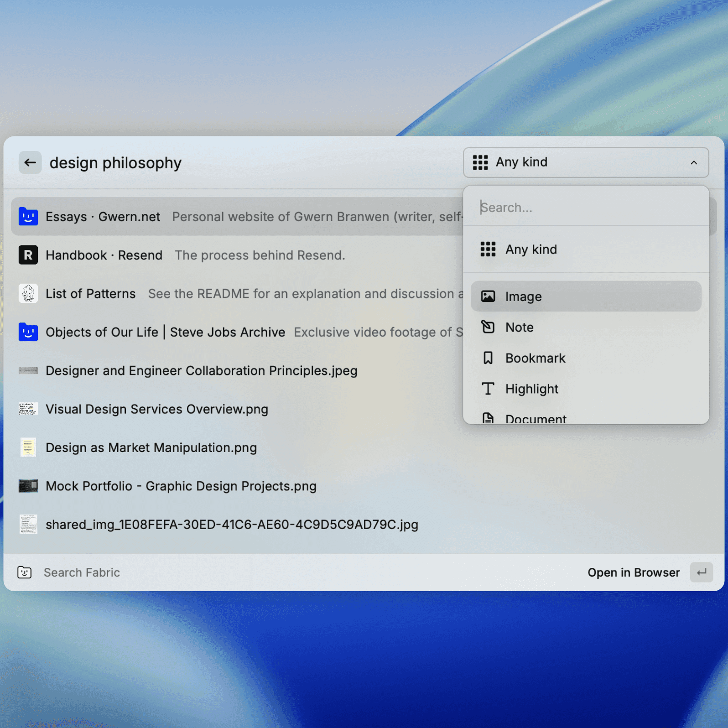Collapse dropdown using the chevron arrow
The image size is (728, 728).
pos(694,163)
